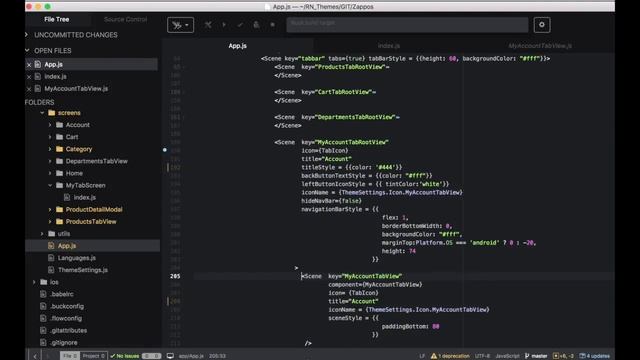The height and width of the screenshot is (360, 640).
Task: Expand the Account folder
Action: [50, 125]
